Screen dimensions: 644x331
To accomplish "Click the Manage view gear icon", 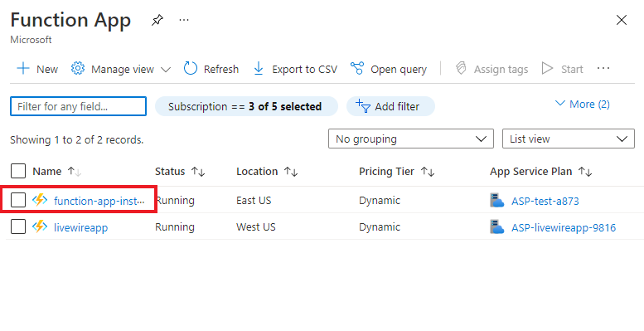I will (x=78, y=68).
